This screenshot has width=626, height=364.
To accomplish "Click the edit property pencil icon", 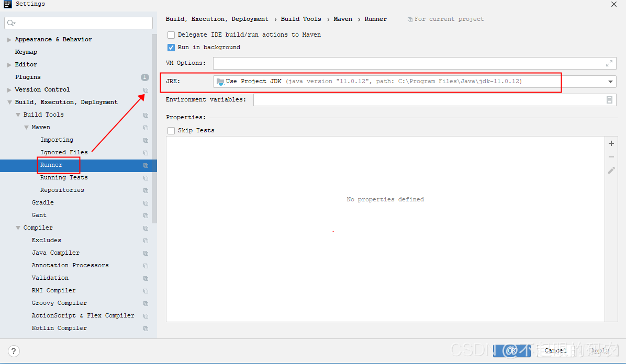I will pos(611,170).
